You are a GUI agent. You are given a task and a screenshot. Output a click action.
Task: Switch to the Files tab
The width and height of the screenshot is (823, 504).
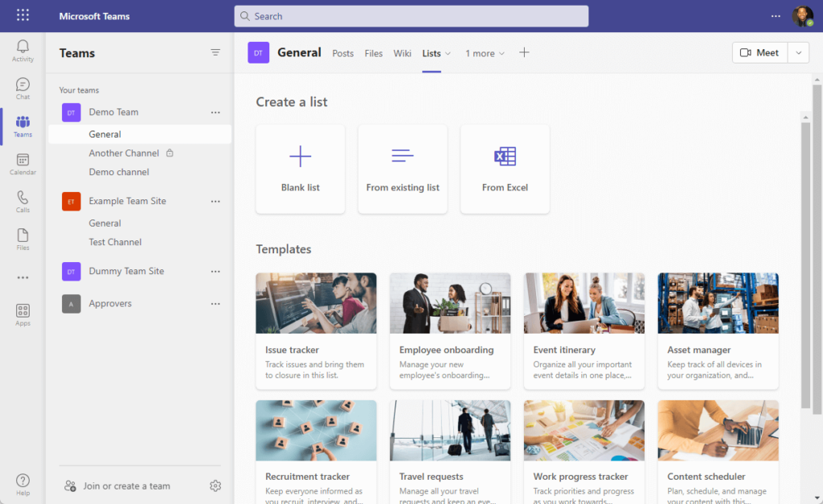click(x=374, y=54)
